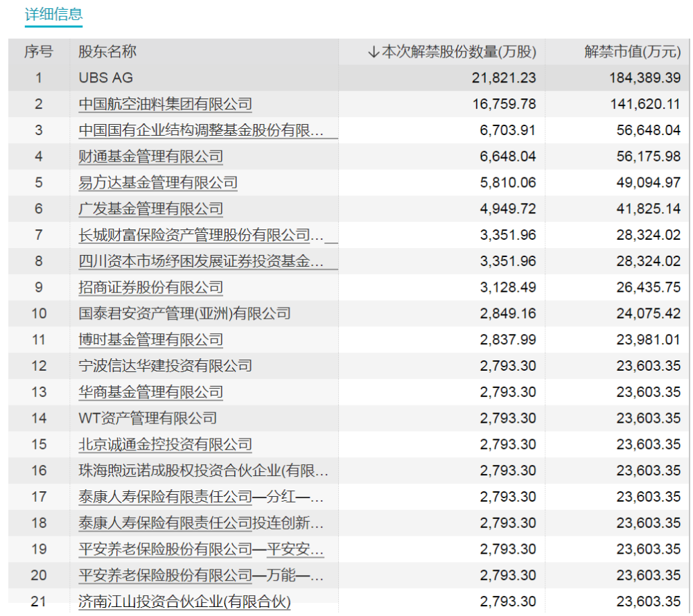Open 博时基金管理有限公司 link
Screen dimensions: 693x616
(150, 340)
